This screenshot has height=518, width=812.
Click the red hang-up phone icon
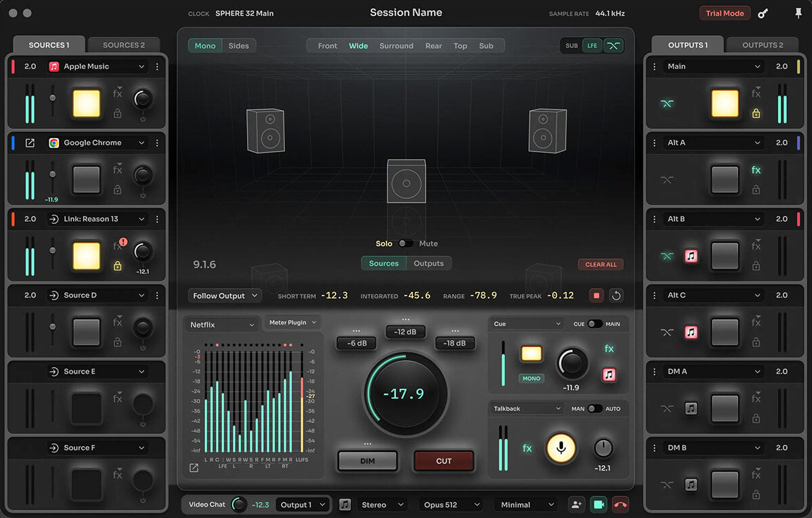coord(621,504)
